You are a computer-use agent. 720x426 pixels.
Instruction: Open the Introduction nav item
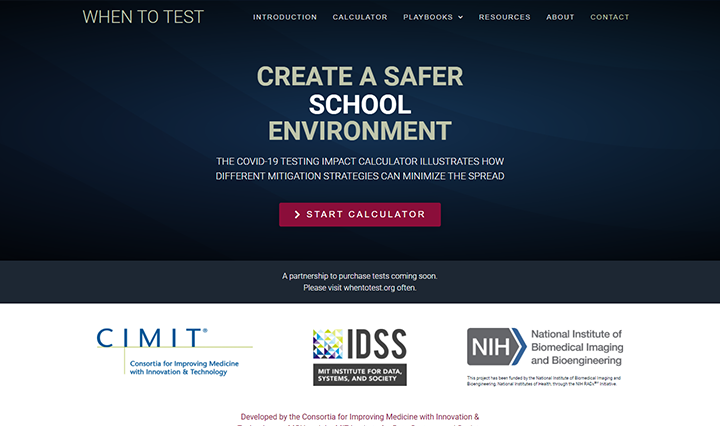click(x=285, y=17)
